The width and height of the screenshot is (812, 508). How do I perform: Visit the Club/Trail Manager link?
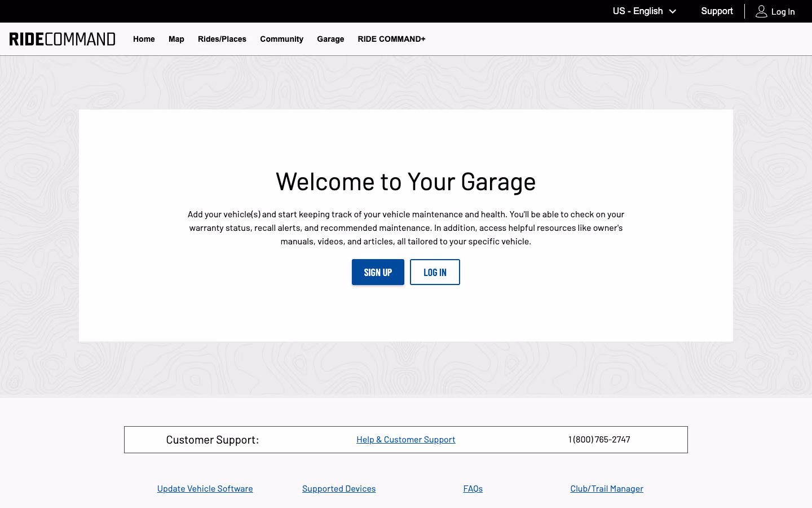pos(607,489)
